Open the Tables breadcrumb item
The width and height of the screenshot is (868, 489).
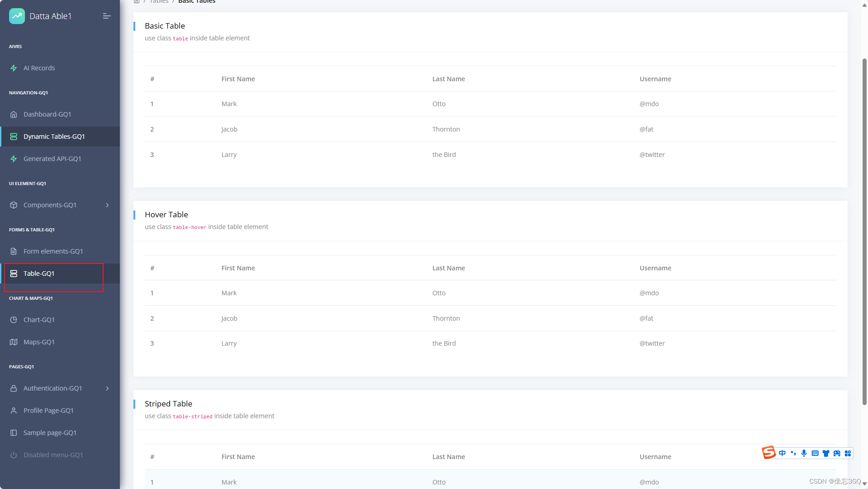pyautogui.click(x=159, y=2)
